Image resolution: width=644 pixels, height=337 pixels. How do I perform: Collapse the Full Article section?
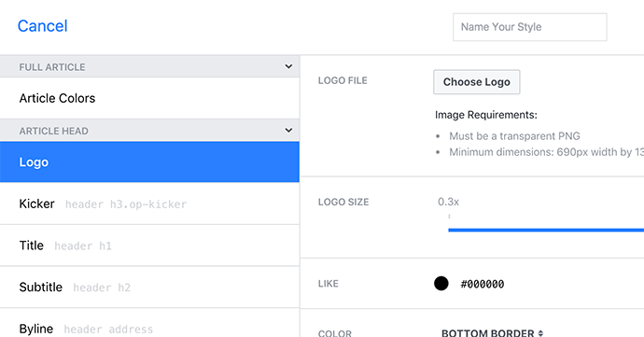point(288,66)
